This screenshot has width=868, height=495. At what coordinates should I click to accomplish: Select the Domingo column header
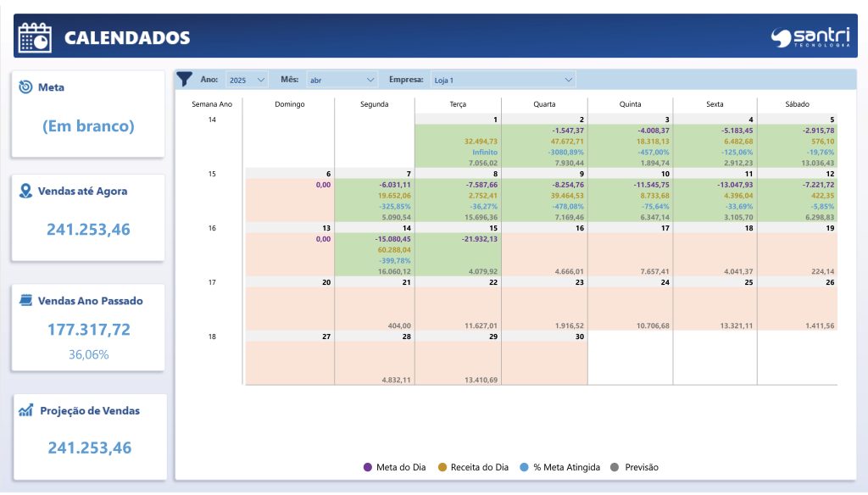(289, 104)
